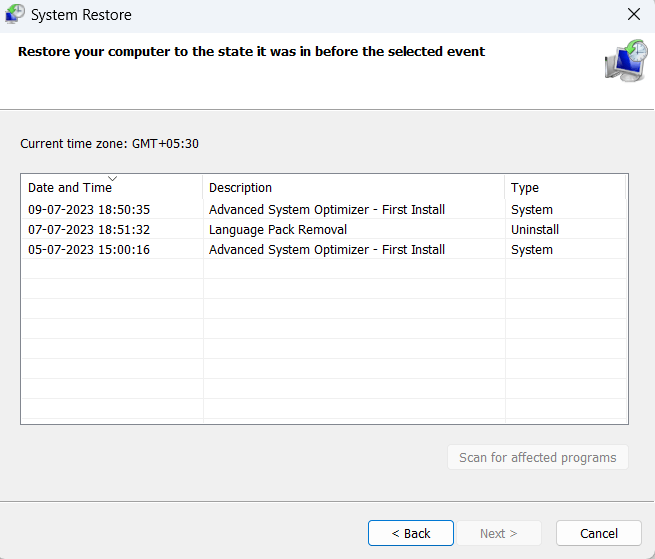Viewport: 655px width, 559px height.
Task: Select the restore point dated 05-07-2023 15:00:16
Action: (89, 250)
